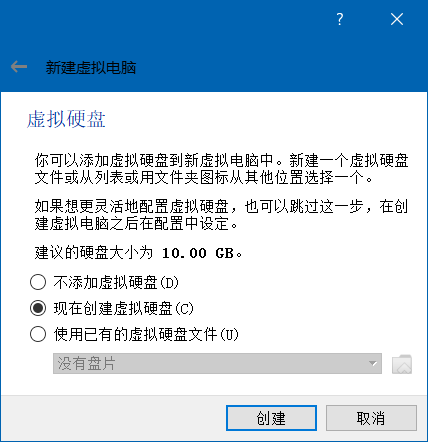Go back using the left arrow icon
428x442 pixels.
coord(19,67)
